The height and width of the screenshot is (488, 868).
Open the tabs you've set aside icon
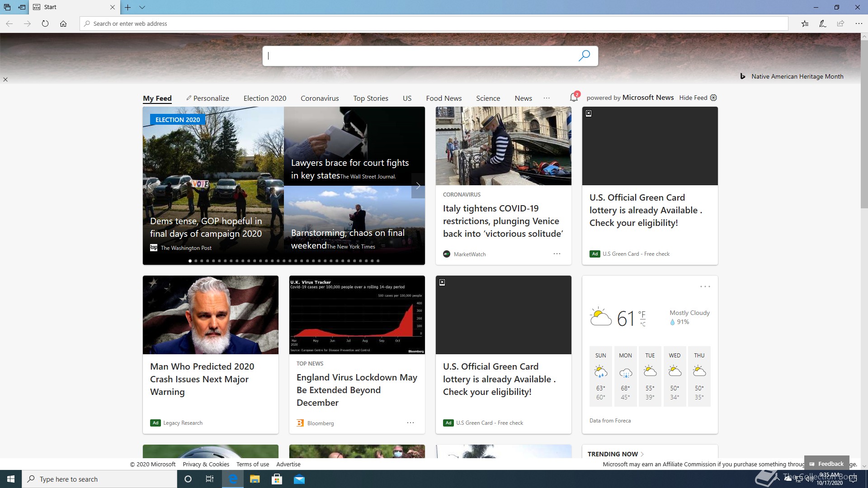[7, 7]
